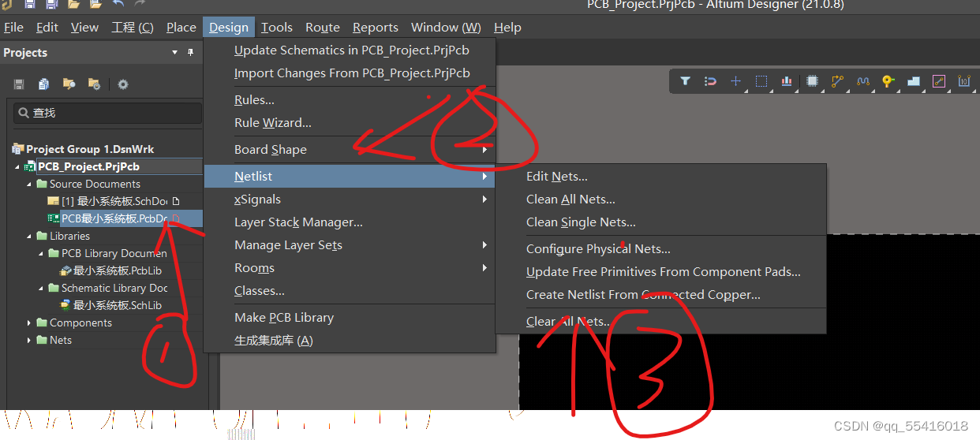Click the place dimension icon
Screen dimensions: 980x440
tap(964, 81)
